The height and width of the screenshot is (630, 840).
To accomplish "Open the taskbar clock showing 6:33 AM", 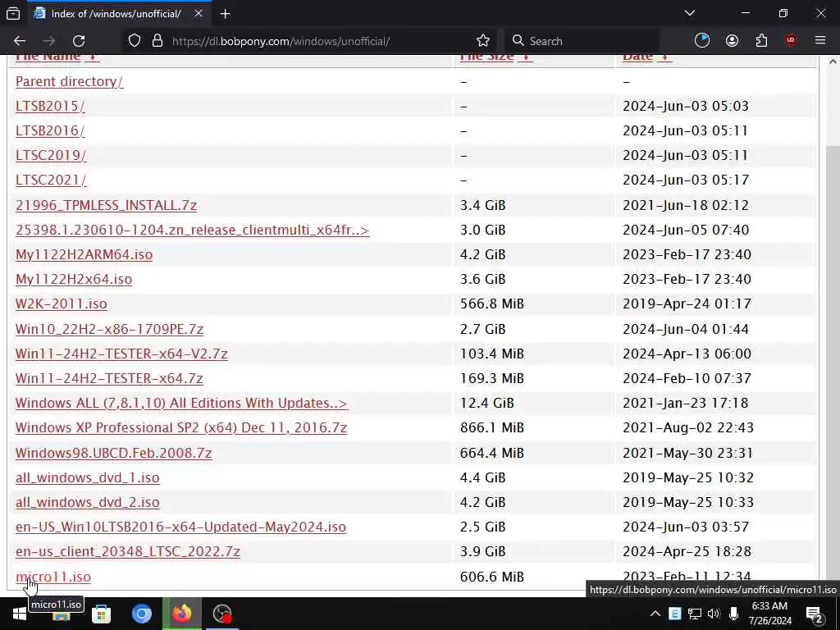I will click(769, 614).
